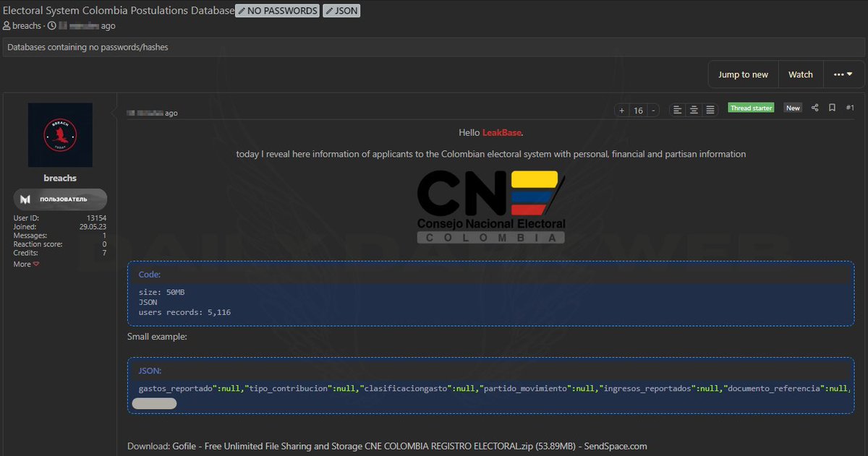Open post number #1 permalink
868x456 pixels.
(850, 108)
